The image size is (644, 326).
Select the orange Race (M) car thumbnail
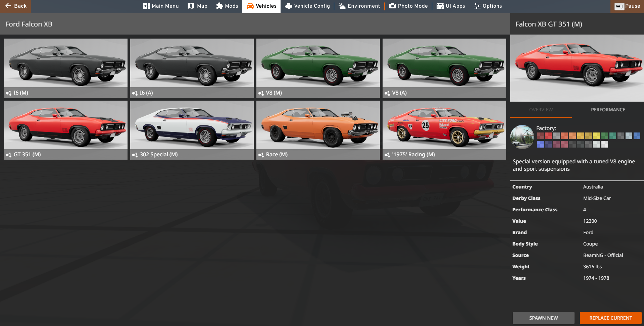click(318, 130)
